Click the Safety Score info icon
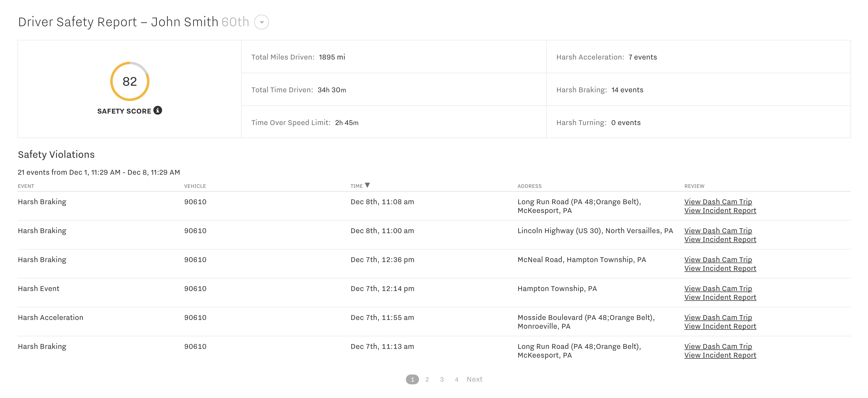868x398 pixels. click(158, 110)
